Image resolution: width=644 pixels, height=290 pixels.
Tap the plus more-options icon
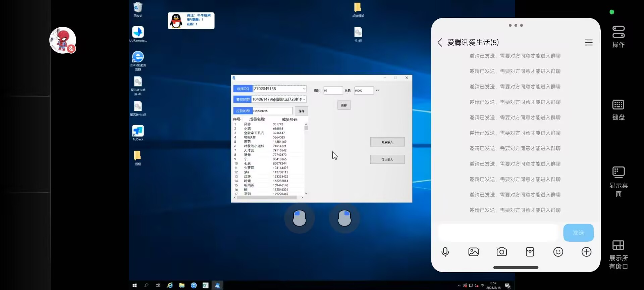coord(586,252)
